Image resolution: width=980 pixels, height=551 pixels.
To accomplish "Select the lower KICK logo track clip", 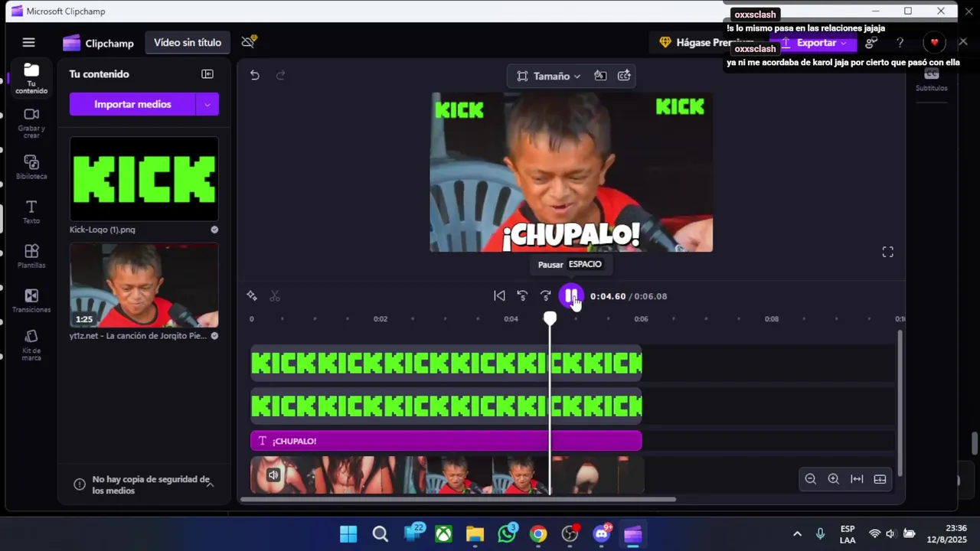I will [446, 406].
